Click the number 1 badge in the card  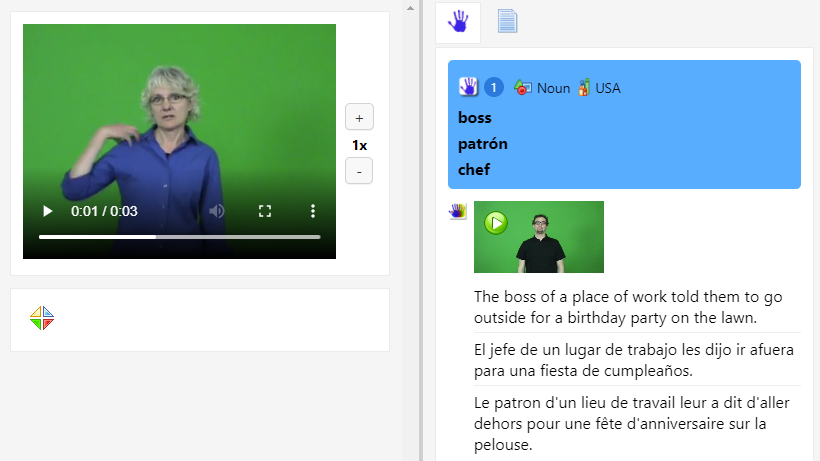coord(493,87)
